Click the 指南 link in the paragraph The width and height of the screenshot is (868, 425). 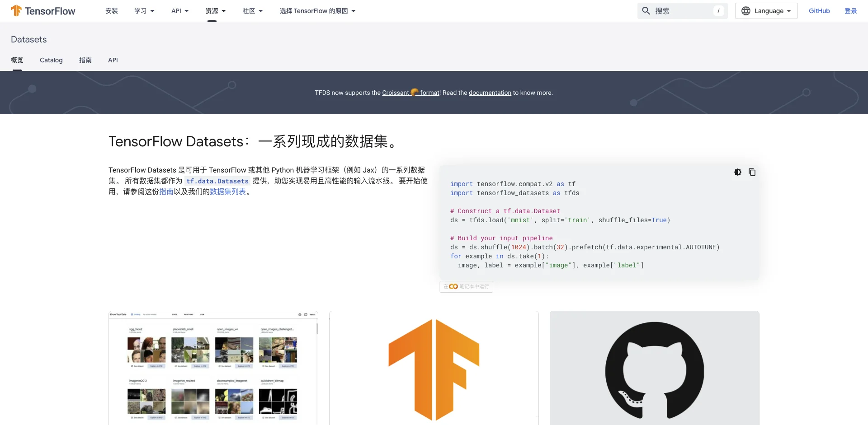pyautogui.click(x=166, y=191)
